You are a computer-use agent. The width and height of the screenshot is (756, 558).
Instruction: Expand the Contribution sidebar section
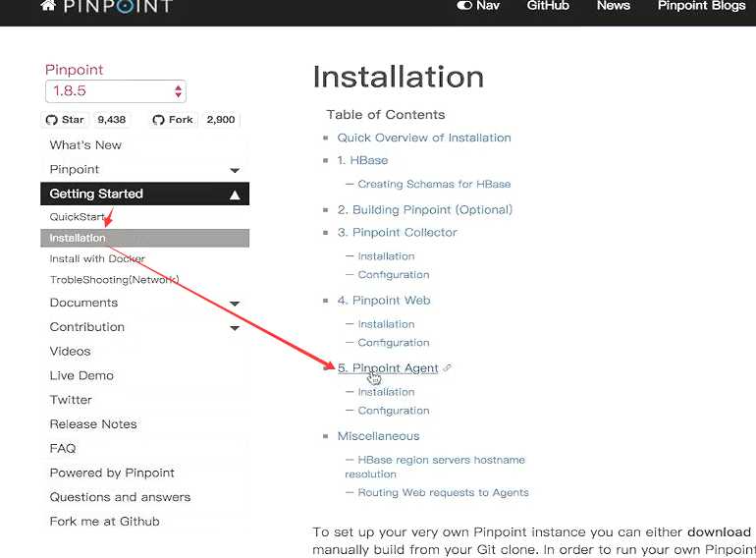(x=144, y=327)
